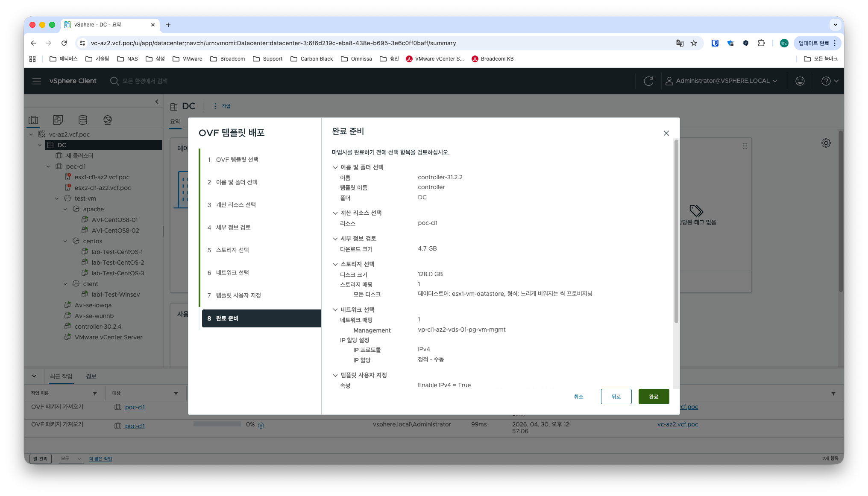Open the Chrome extensions puzzle icon
Image resolution: width=868 pixels, height=496 pixels.
point(761,43)
